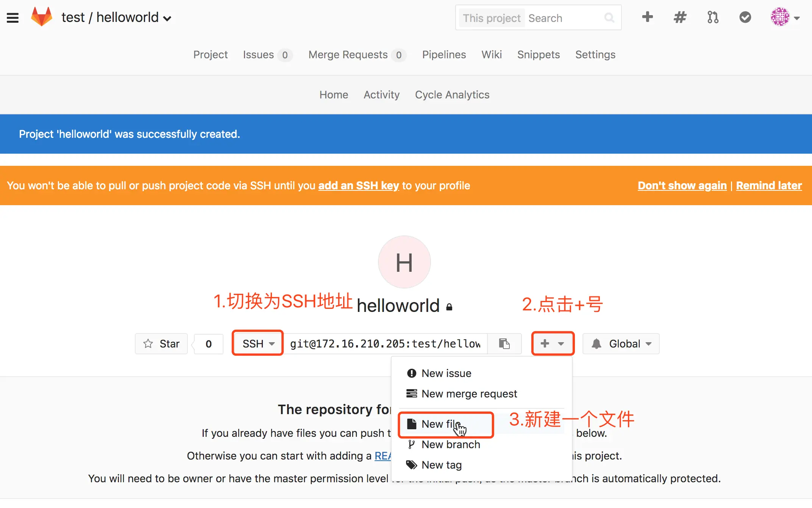Click the Star button

click(161, 344)
